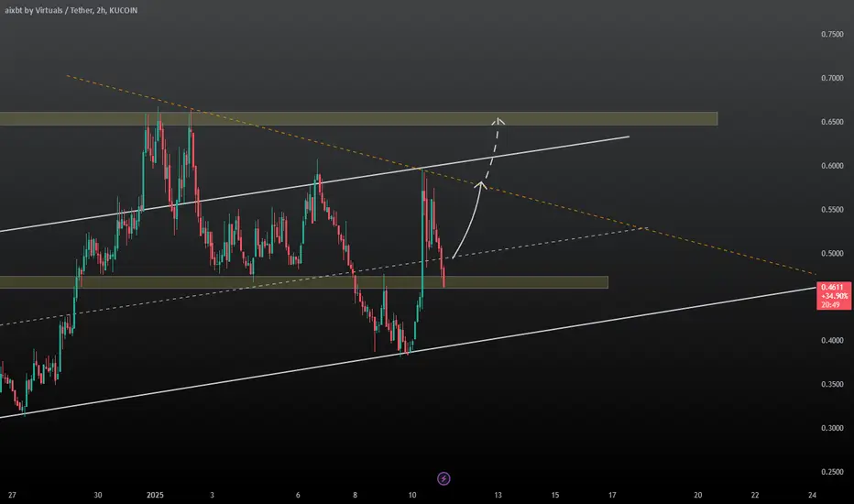This screenshot has width=854, height=504.
Task: Select the solid white curved projection arrow
Action: 470,218
